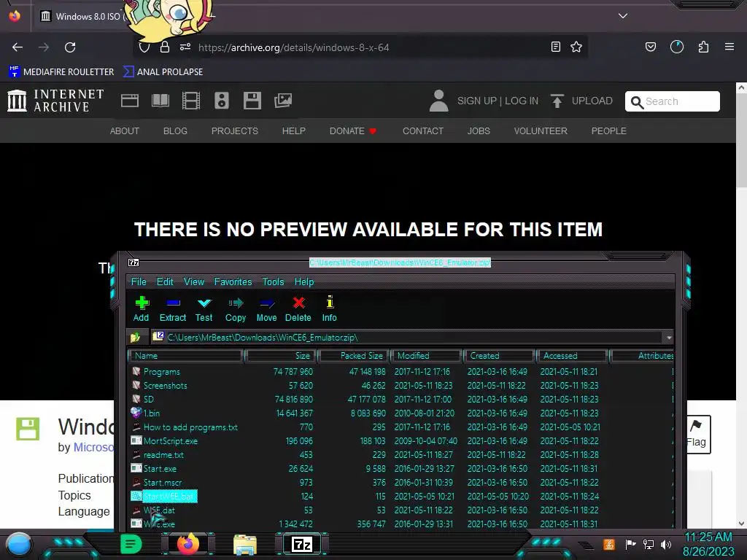Sort by the Name column header
747x560 pixels.
[x=186, y=356]
